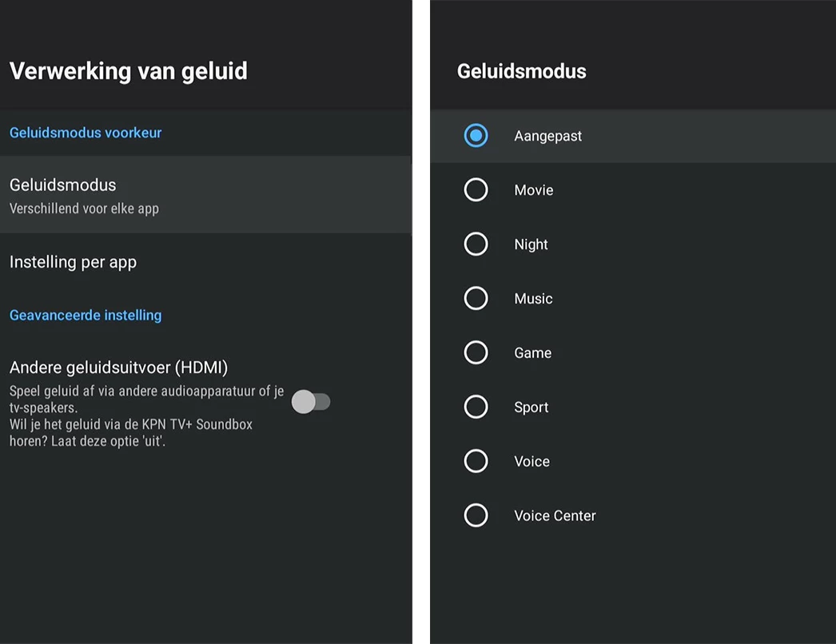Click the Night label text

[x=531, y=244]
